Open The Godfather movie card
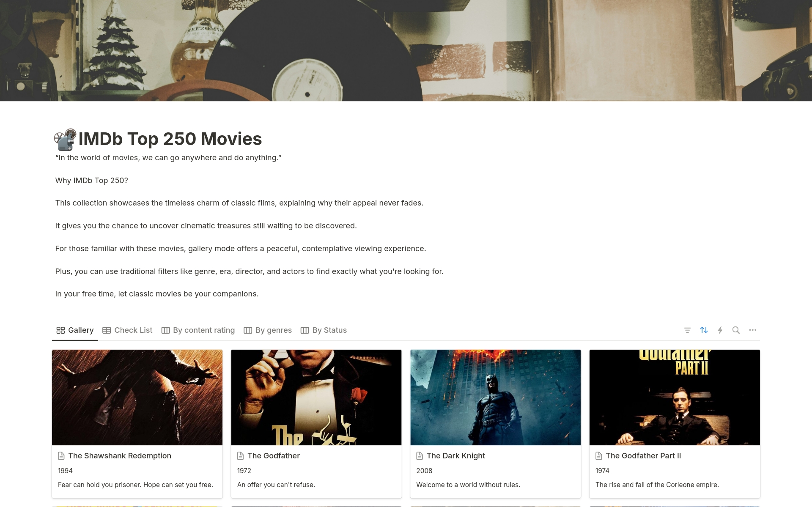This screenshot has width=812, height=507. 274,456
